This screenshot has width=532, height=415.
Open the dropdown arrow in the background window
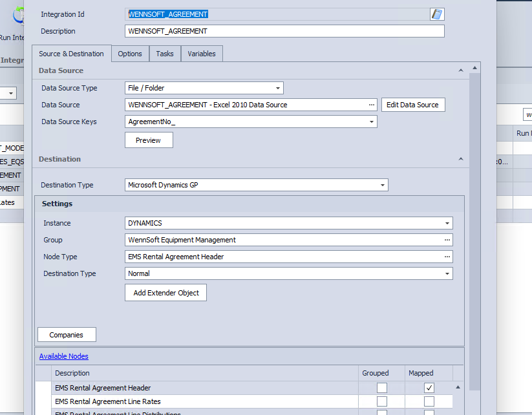point(11,93)
